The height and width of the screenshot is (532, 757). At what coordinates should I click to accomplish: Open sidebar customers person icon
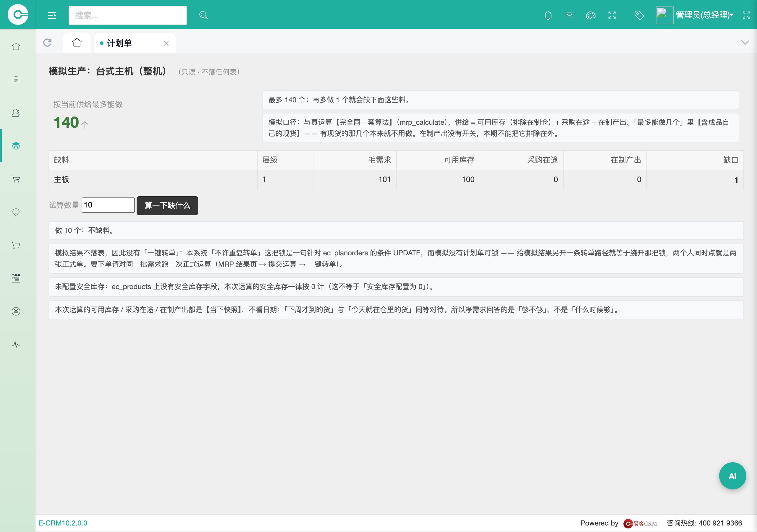point(16,113)
